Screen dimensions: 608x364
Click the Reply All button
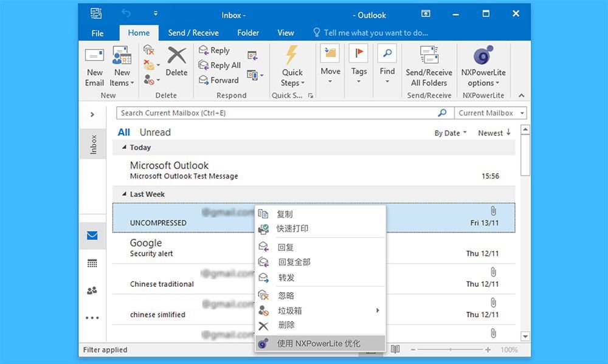point(219,66)
